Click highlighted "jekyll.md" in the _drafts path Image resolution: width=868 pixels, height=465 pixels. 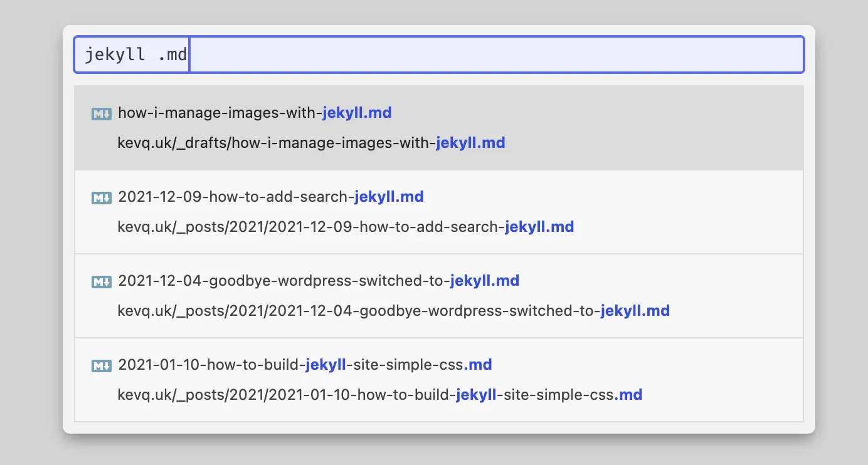pyautogui.click(x=470, y=143)
